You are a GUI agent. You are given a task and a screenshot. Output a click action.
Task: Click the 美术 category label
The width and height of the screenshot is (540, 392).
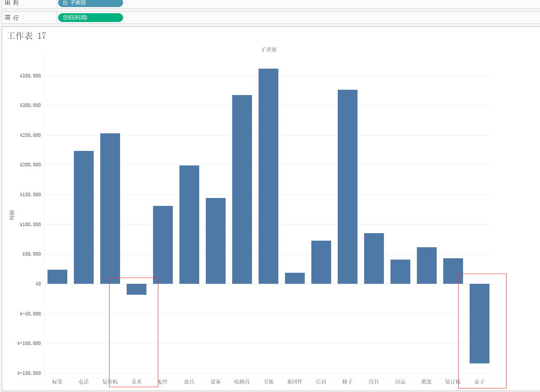136,381
